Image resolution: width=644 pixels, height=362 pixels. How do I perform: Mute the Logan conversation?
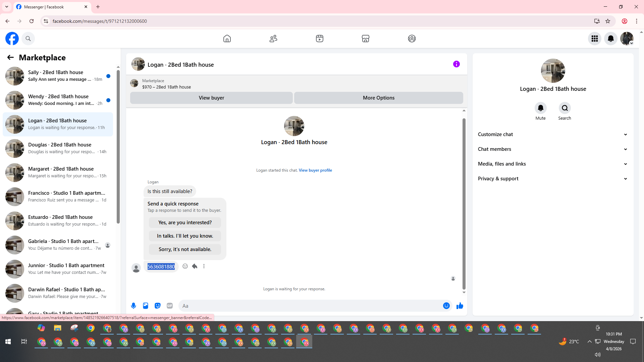(x=540, y=108)
